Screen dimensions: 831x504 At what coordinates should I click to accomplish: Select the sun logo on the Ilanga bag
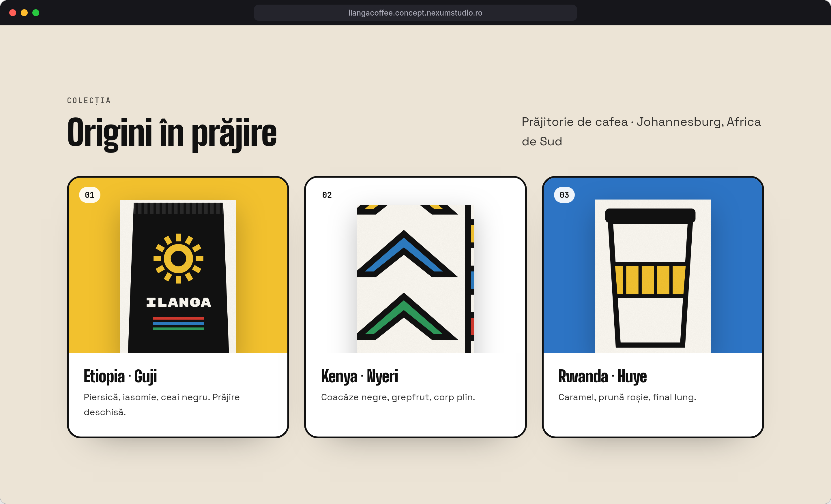click(178, 258)
